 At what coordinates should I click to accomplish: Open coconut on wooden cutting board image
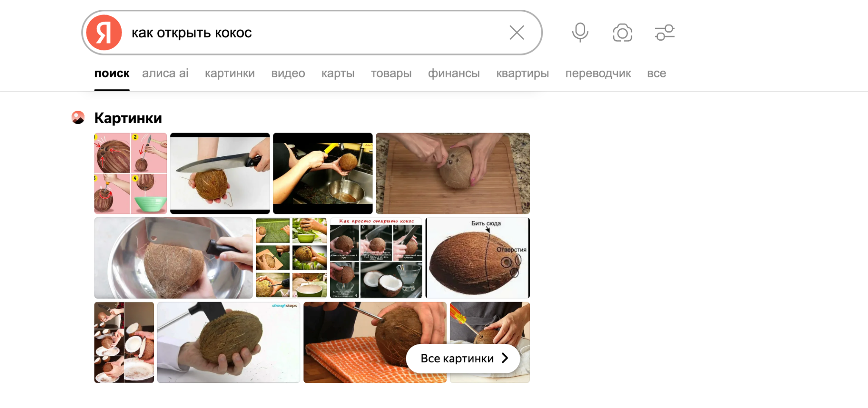click(453, 173)
